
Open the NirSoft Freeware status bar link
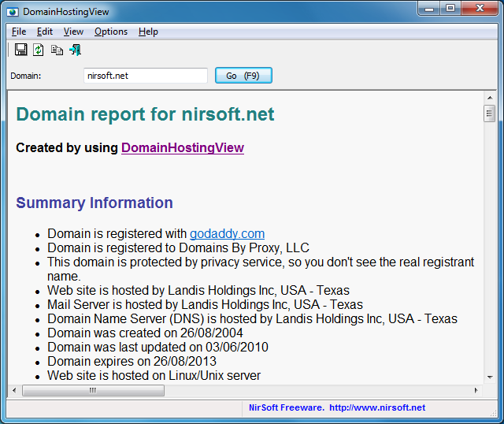[x=337, y=407]
